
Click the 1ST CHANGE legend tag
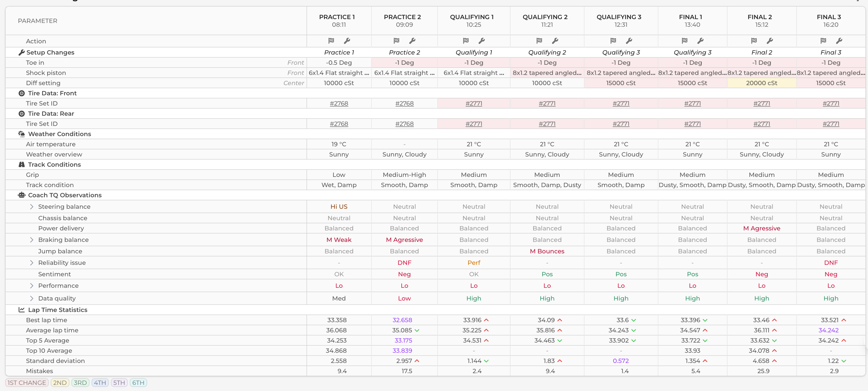click(27, 383)
